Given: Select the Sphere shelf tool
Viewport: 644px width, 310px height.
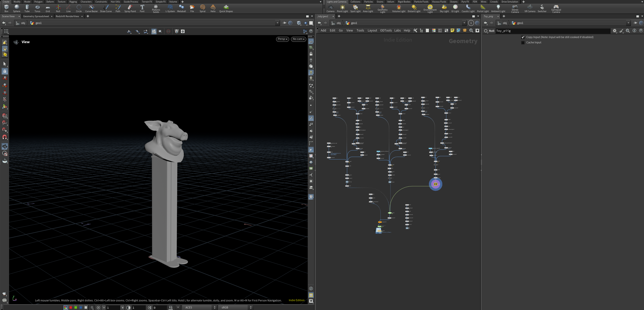Looking at the screenshot, I should [x=17, y=8].
